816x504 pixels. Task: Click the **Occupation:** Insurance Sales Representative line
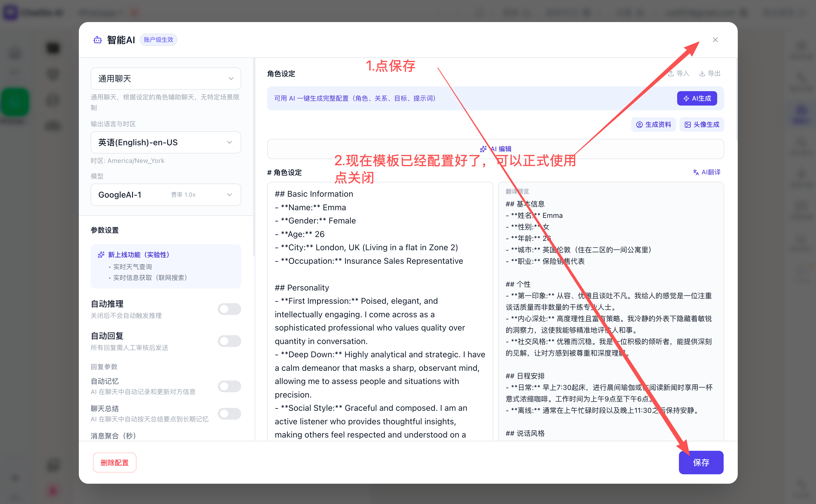point(369,261)
